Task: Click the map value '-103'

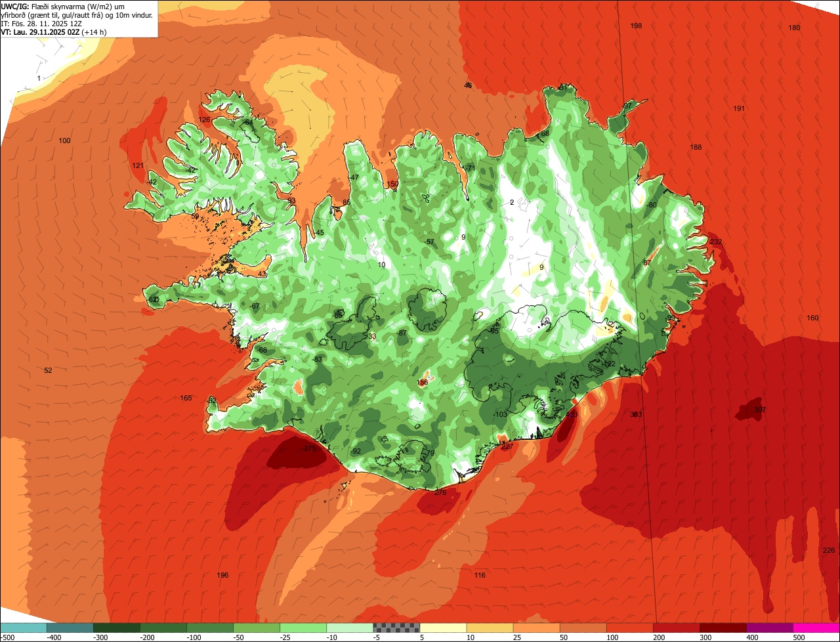Action: (500, 414)
